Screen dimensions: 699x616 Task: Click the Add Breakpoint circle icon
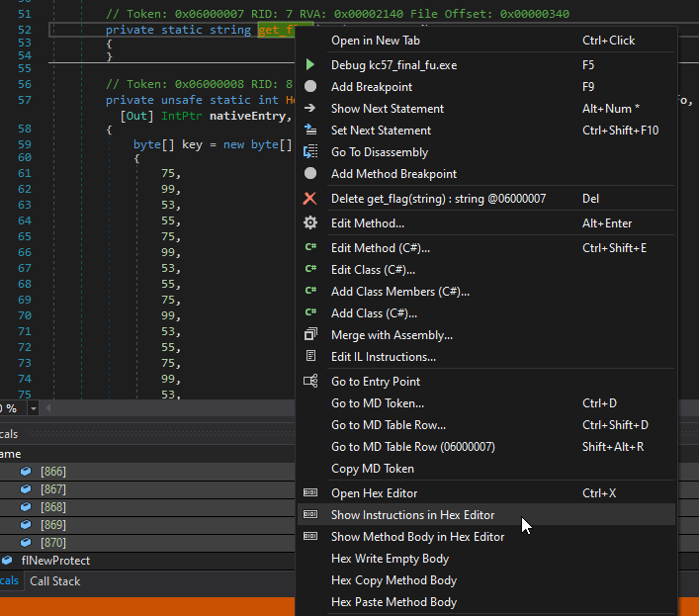point(310,87)
